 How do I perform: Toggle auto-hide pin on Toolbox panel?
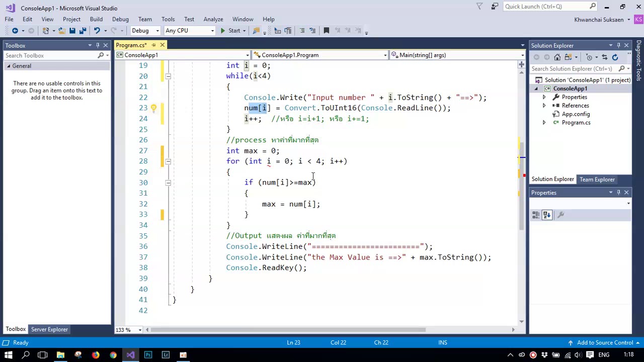point(98,45)
